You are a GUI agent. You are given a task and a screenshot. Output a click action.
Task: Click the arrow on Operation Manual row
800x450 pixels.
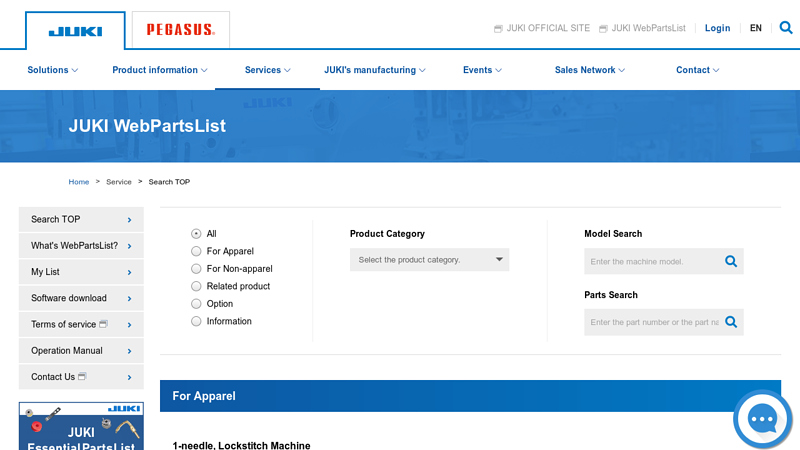click(x=130, y=351)
